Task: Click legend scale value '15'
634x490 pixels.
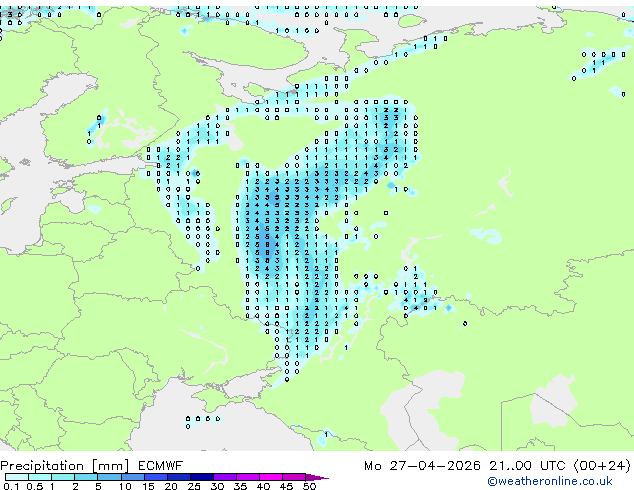Action: [x=148, y=486]
